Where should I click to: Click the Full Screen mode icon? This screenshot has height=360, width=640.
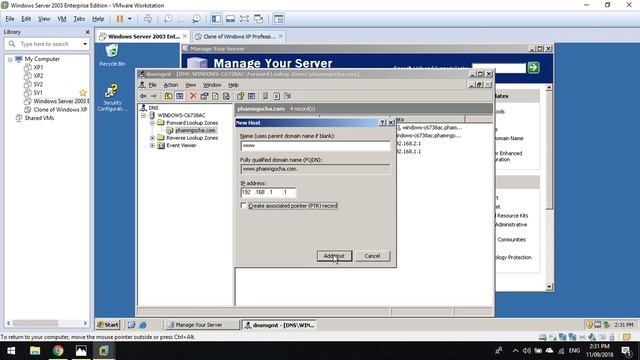[x=244, y=19]
